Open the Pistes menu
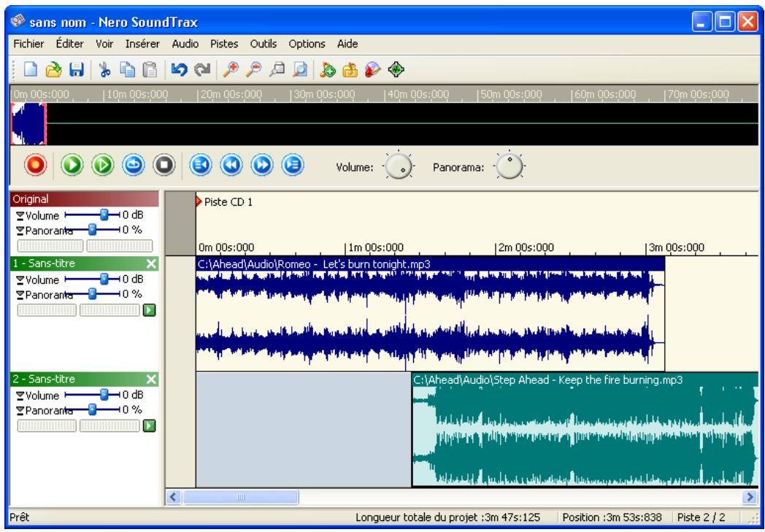This screenshot has width=765, height=532. [224, 44]
